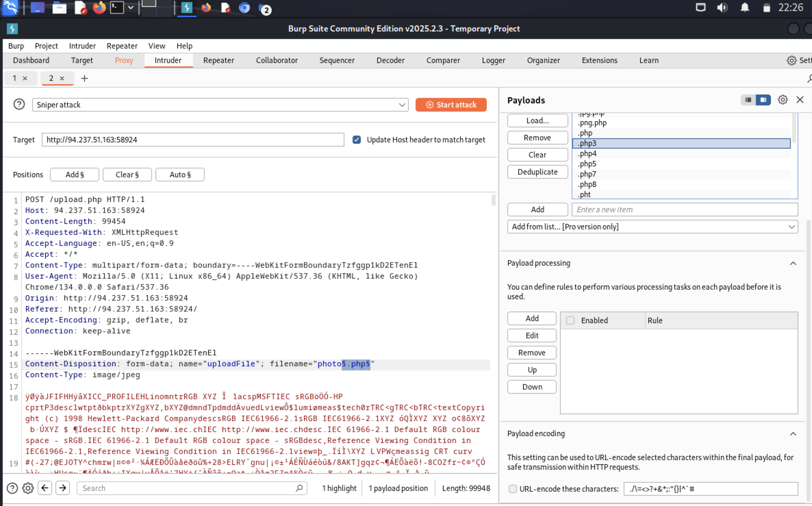Image resolution: width=812 pixels, height=506 pixels.
Task: Close the Payloads side panel
Action: coord(800,100)
